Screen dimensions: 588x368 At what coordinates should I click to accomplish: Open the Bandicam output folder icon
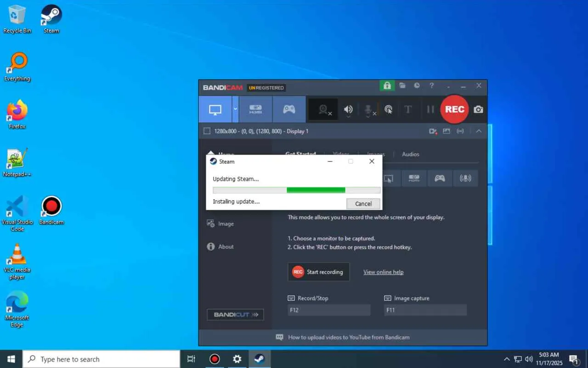[402, 86]
